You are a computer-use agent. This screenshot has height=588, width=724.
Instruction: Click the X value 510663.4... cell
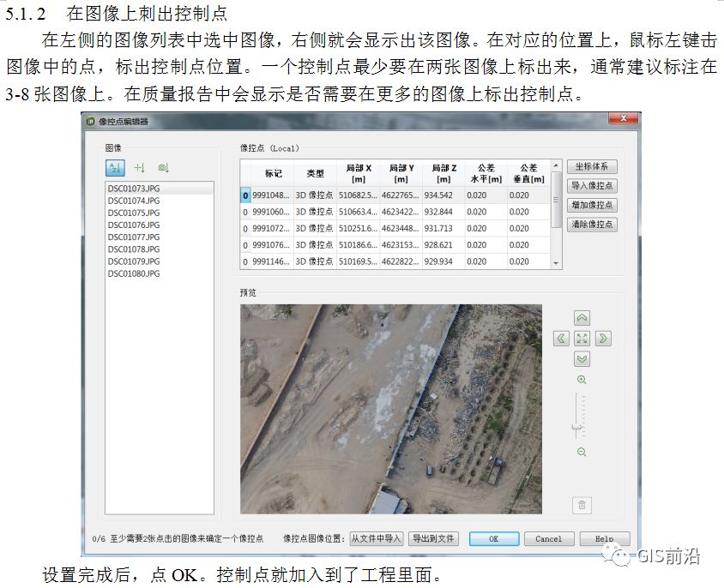[x=359, y=212]
